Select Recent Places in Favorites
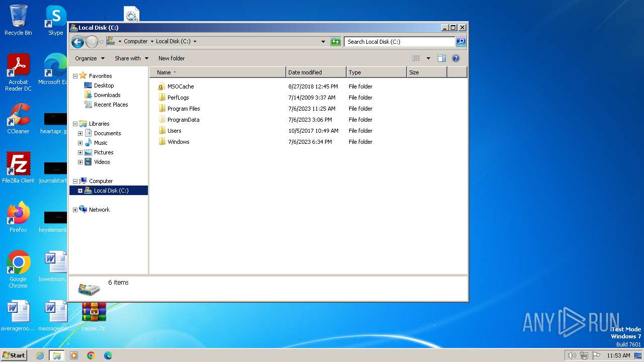 [x=106, y=105]
